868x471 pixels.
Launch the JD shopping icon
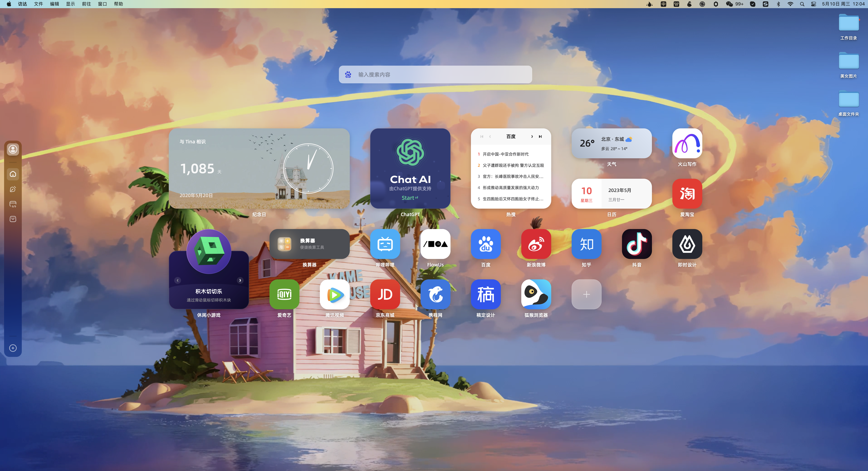(x=385, y=294)
